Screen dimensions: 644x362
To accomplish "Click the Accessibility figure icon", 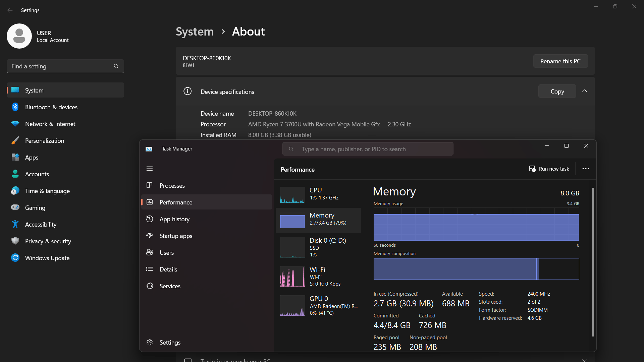I will (15, 224).
